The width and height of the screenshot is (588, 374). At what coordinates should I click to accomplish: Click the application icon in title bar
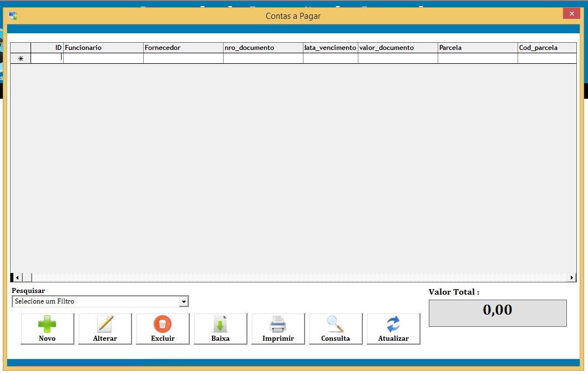13,16
